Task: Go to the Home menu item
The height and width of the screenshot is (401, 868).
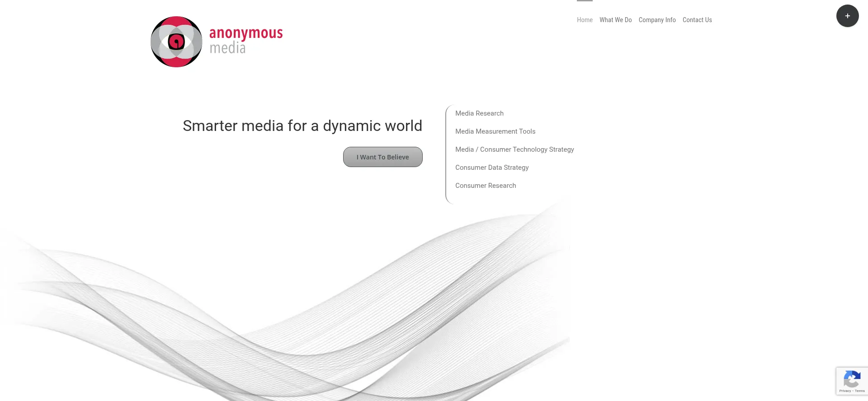Action: click(585, 20)
